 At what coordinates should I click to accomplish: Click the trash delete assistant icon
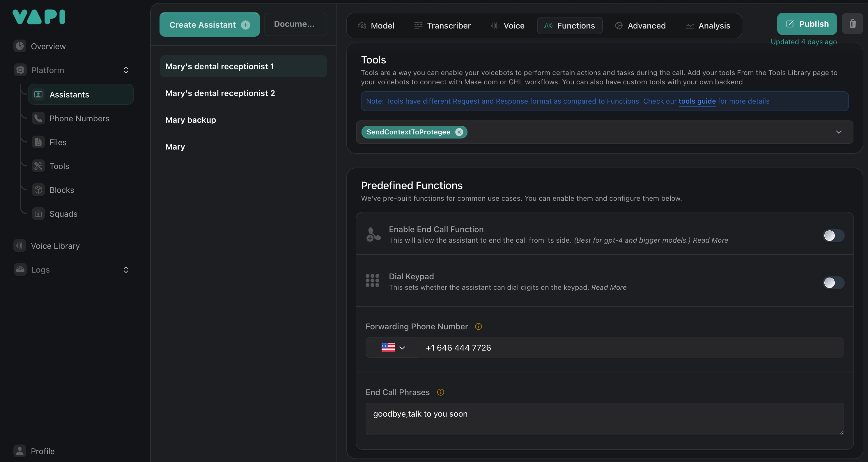(853, 24)
